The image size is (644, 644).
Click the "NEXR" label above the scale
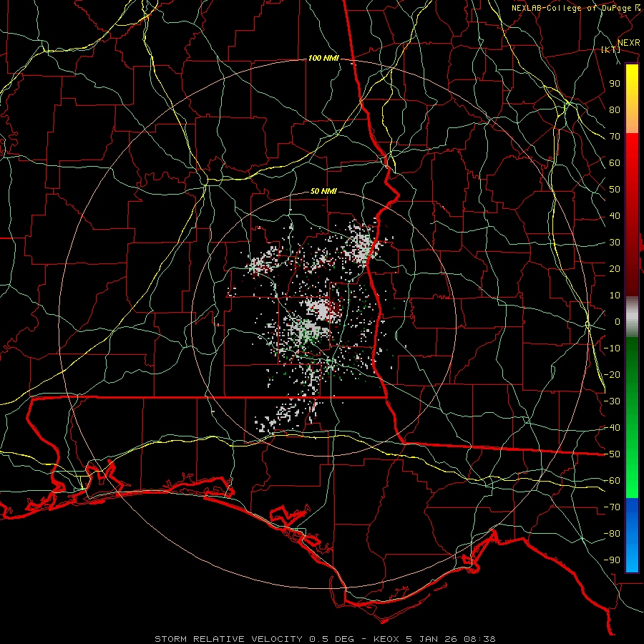pos(628,43)
